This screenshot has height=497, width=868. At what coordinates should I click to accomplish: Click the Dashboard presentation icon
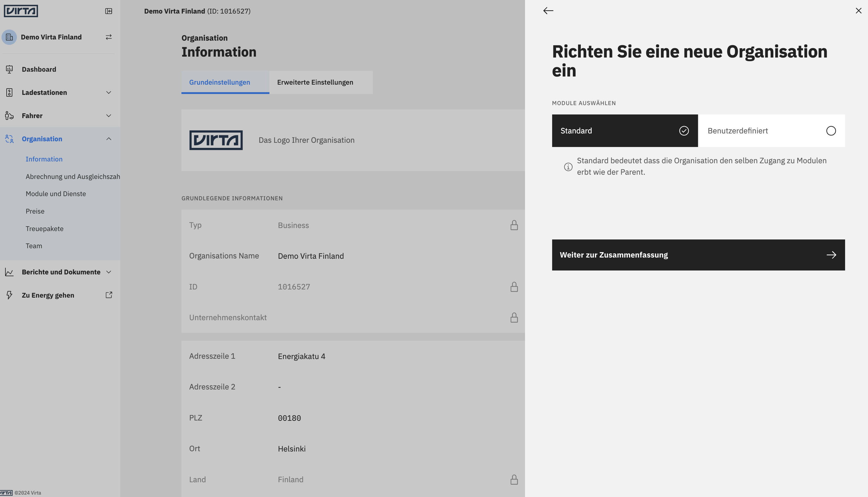pyautogui.click(x=9, y=69)
